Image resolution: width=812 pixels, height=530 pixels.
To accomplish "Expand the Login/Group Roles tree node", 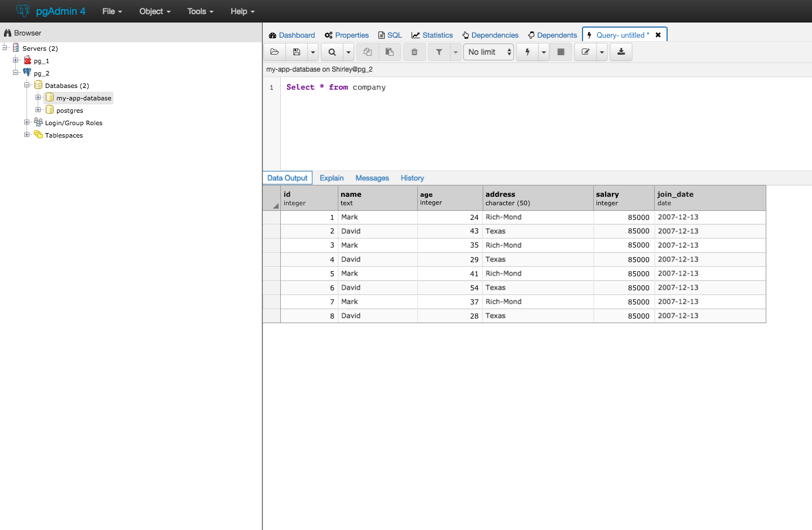I will tap(27, 122).
